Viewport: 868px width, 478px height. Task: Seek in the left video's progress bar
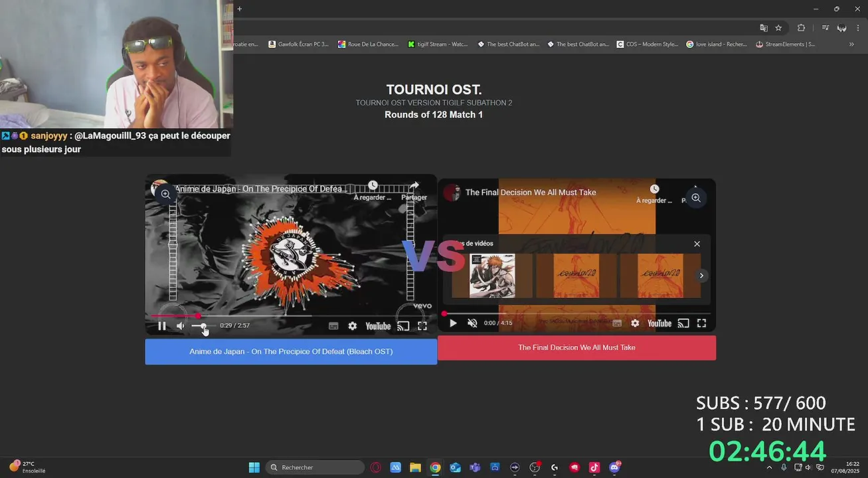tap(291, 316)
